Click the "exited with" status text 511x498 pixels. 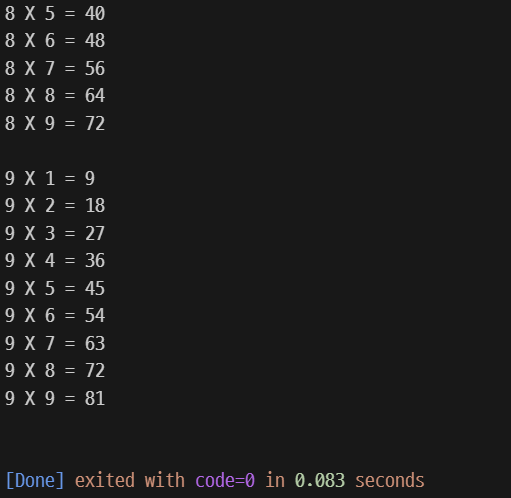[x=130, y=481]
